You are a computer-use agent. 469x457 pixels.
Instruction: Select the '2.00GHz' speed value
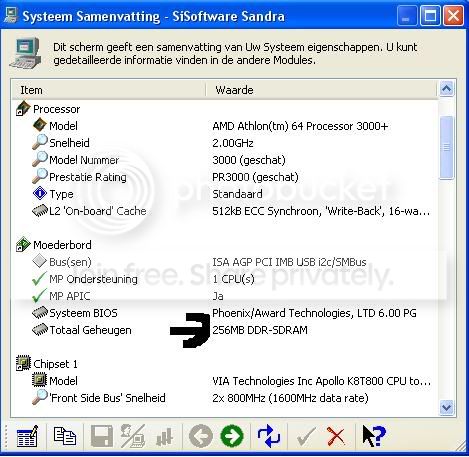[233, 143]
